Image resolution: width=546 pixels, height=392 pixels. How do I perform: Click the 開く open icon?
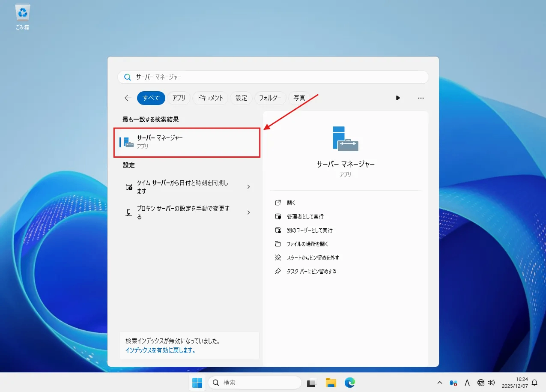(278, 203)
